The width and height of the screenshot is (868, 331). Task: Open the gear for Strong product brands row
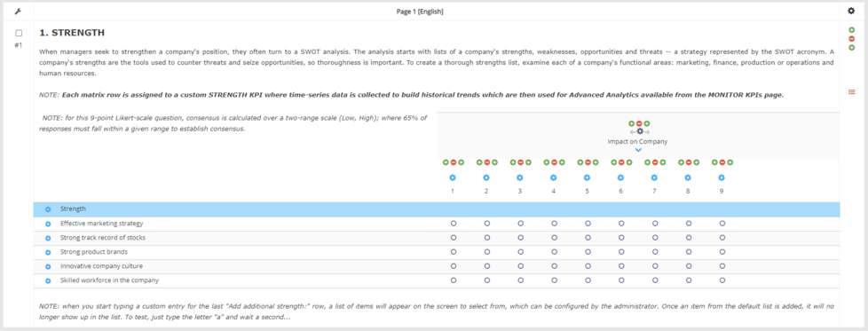pyautogui.click(x=48, y=252)
